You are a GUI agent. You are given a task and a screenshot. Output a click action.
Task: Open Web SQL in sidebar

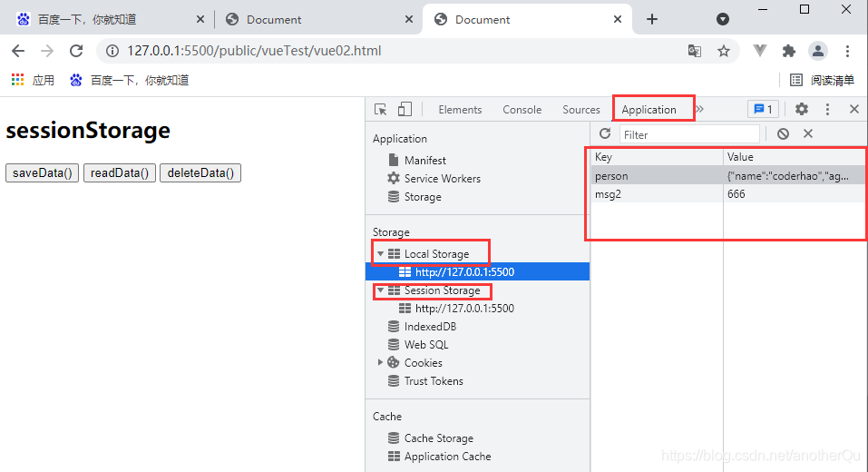click(x=425, y=345)
